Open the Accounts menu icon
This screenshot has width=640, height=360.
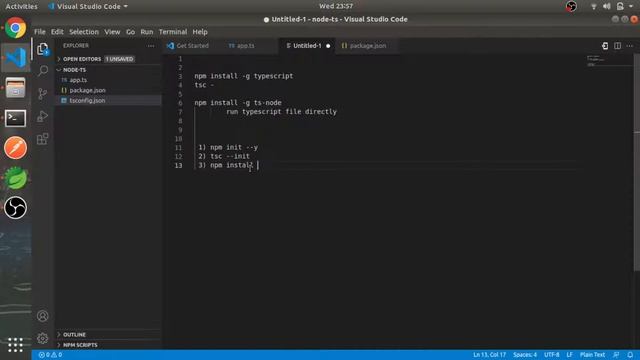[x=42, y=316]
